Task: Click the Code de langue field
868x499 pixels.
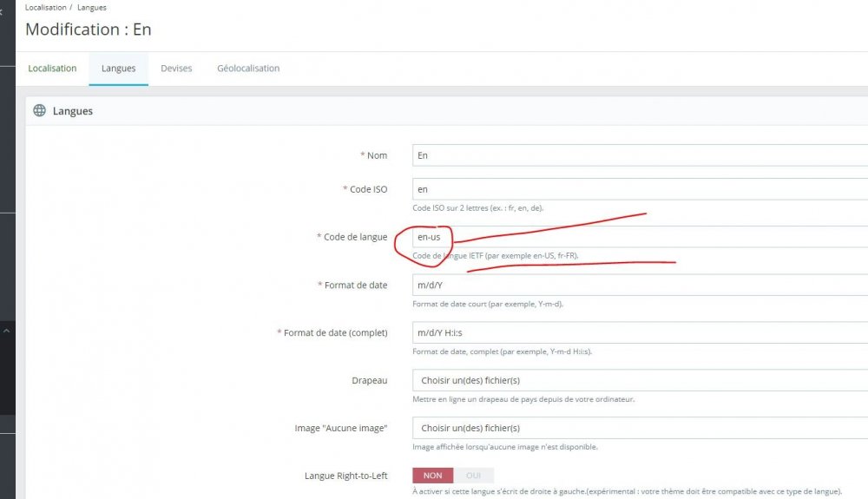Action: point(640,237)
